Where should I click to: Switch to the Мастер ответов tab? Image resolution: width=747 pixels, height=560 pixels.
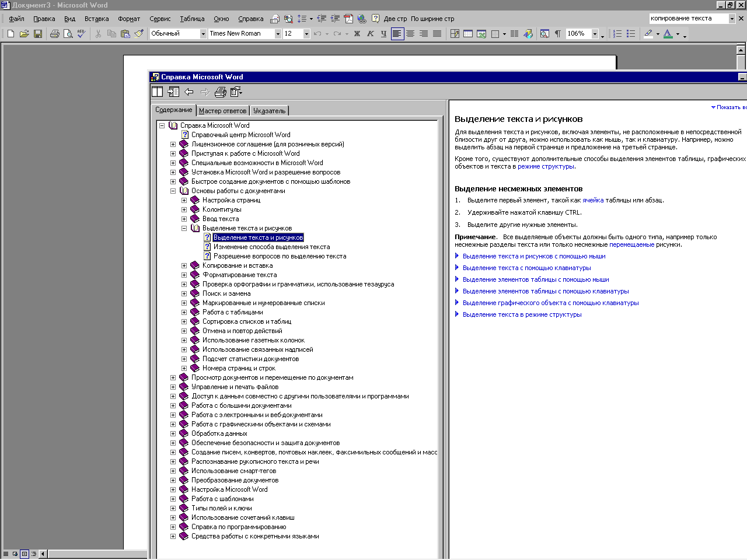[x=222, y=111]
